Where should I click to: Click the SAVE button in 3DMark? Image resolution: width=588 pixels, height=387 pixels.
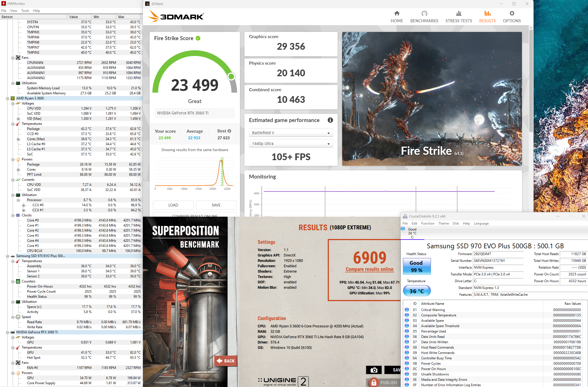(x=216, y=205)
